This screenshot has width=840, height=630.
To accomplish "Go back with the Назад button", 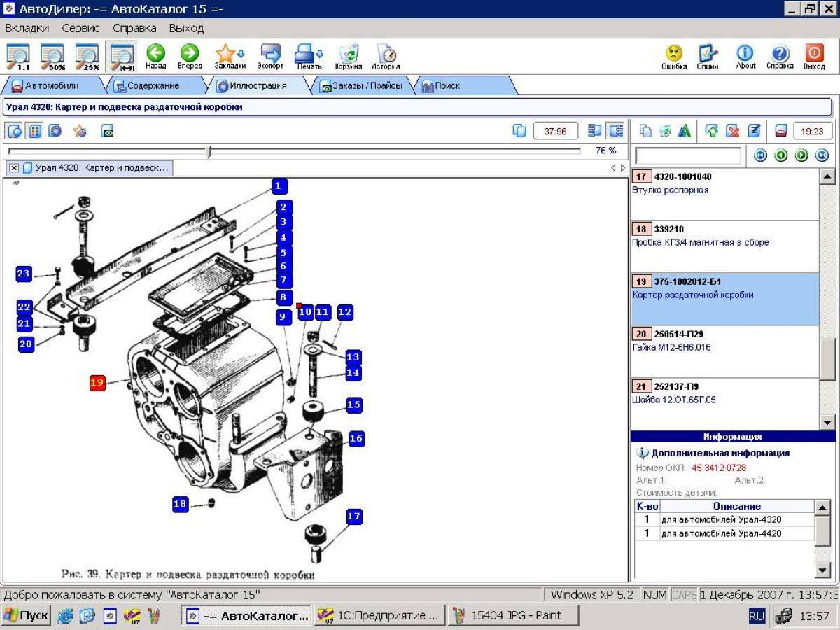I will point(155,57).
